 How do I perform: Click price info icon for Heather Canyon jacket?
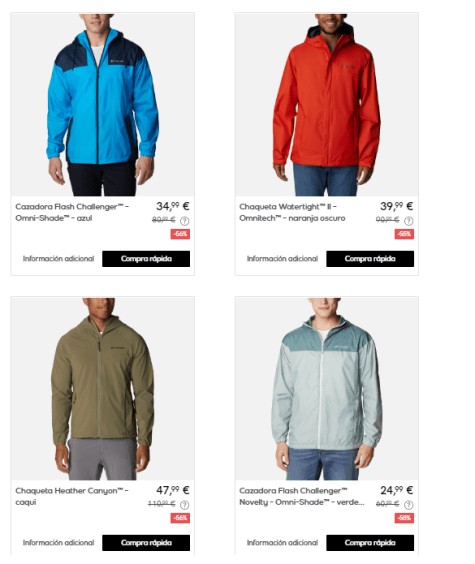point(184,505)
